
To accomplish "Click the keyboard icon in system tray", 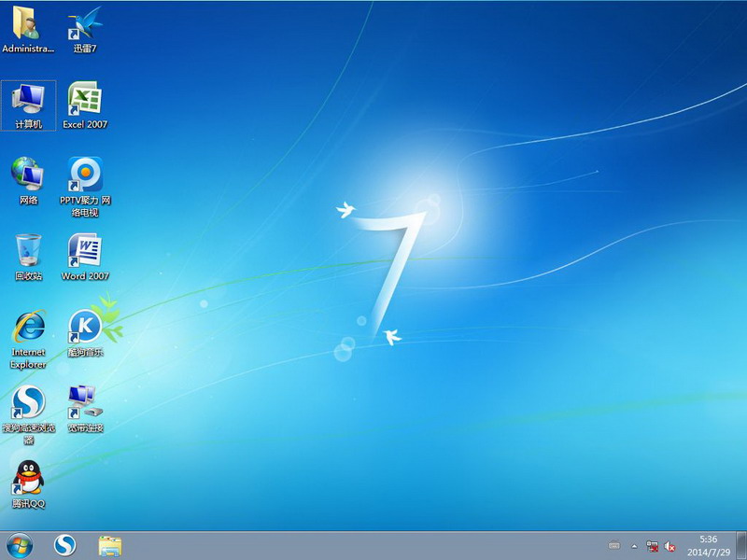I will point(614,546).
